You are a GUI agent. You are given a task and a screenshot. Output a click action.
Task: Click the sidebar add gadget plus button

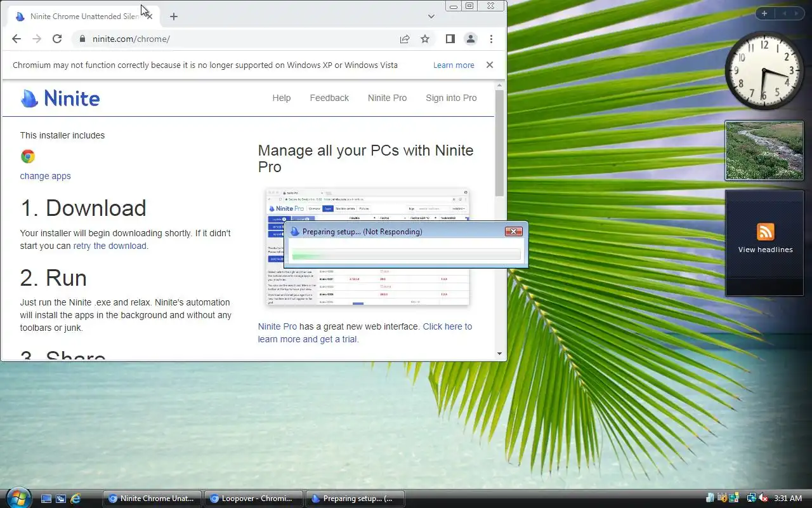(764, 13)
